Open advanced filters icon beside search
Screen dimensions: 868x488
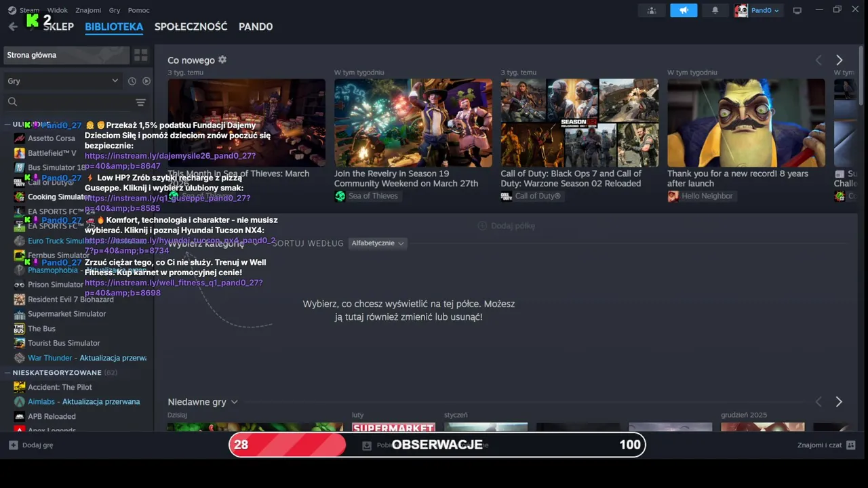(140, 102)
